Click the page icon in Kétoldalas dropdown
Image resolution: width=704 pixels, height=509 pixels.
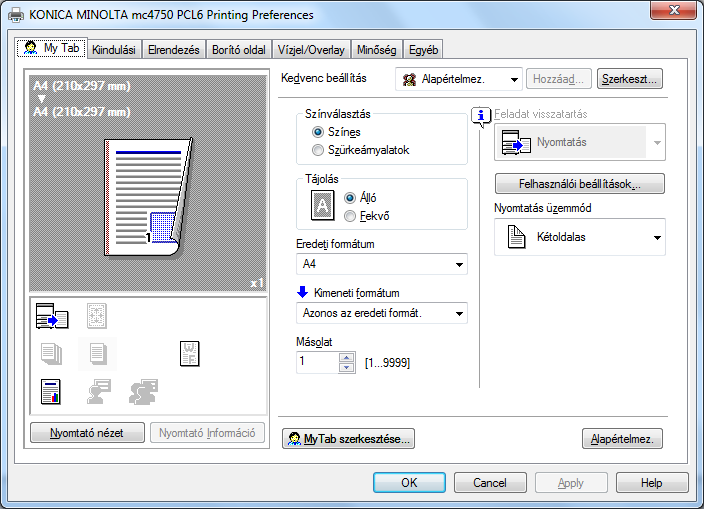[516, 237]
